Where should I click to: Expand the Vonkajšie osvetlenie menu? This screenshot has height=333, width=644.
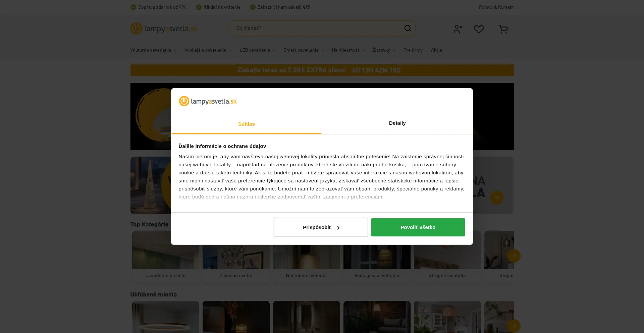pos(208,50)
